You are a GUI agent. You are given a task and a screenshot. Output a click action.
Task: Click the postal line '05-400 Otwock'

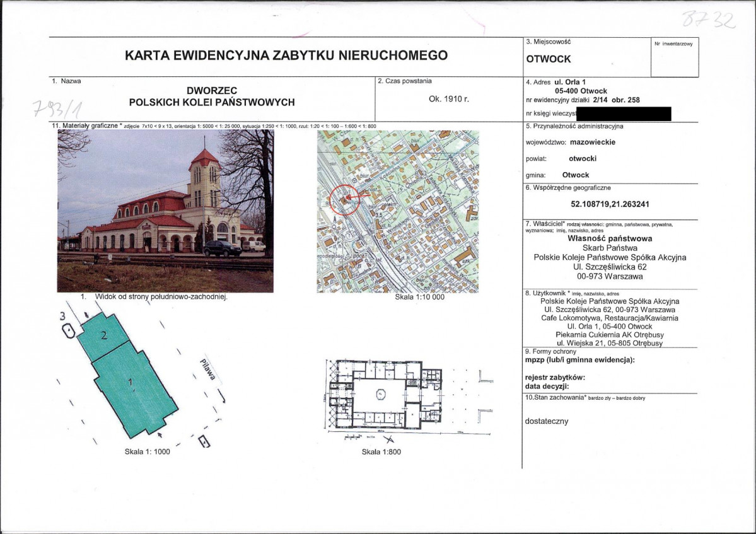pos(581,91)
